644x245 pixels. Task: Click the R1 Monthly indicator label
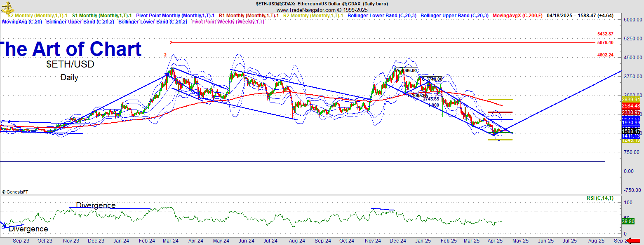point(249,16)
